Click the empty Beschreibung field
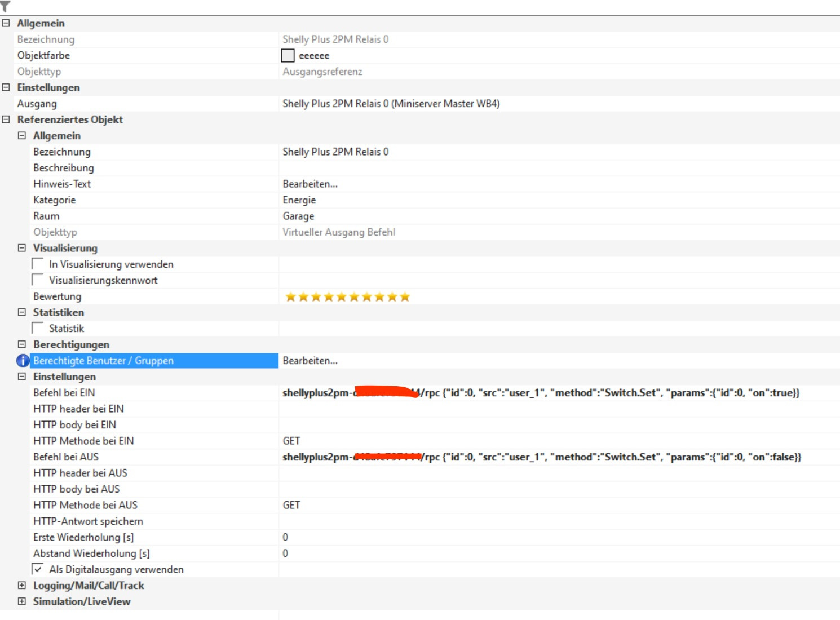This screenshot has width=840, height=620. click(559, 168)
